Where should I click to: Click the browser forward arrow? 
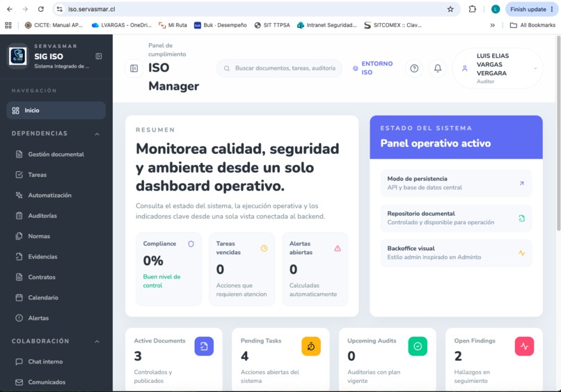pyautogui.click(x=25, y=9)
